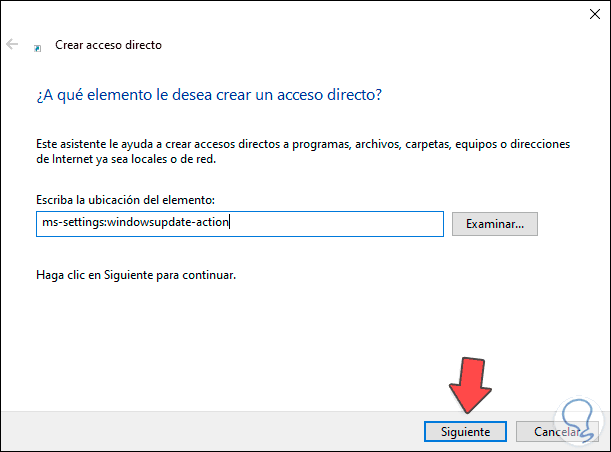The height and width of the screenshot is (452, 611).
Task: Click blank footer area left of Siguiente
Action: [200, 432]
